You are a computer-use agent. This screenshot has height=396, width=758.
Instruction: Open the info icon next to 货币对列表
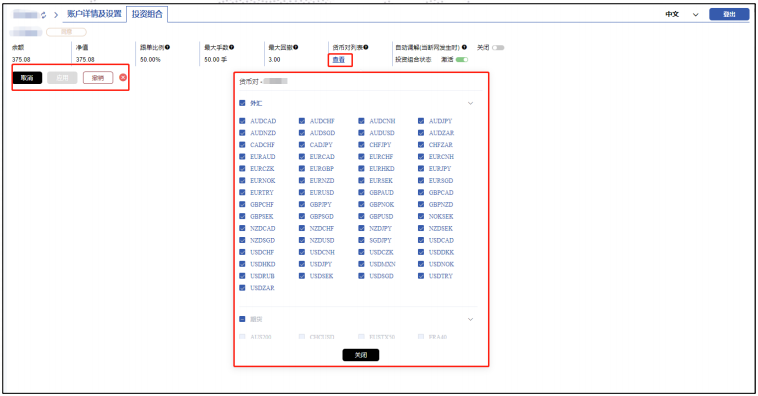[366, 47]
